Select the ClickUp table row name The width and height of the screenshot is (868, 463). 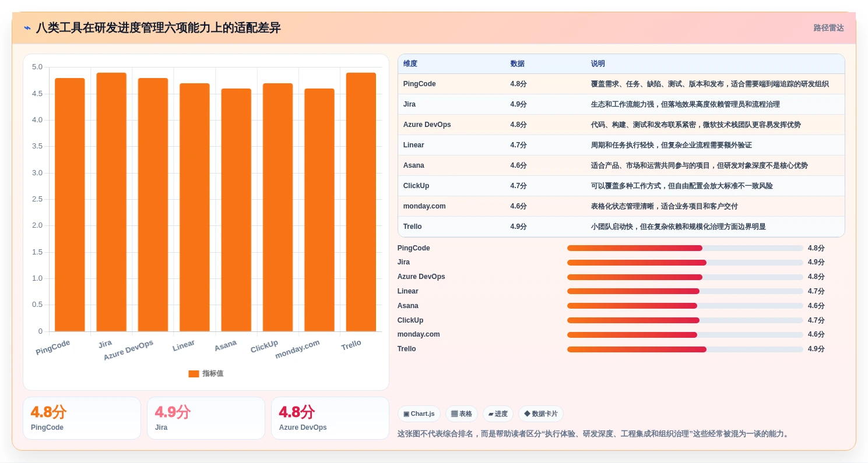pyautogui.click(x=416, y=186)
